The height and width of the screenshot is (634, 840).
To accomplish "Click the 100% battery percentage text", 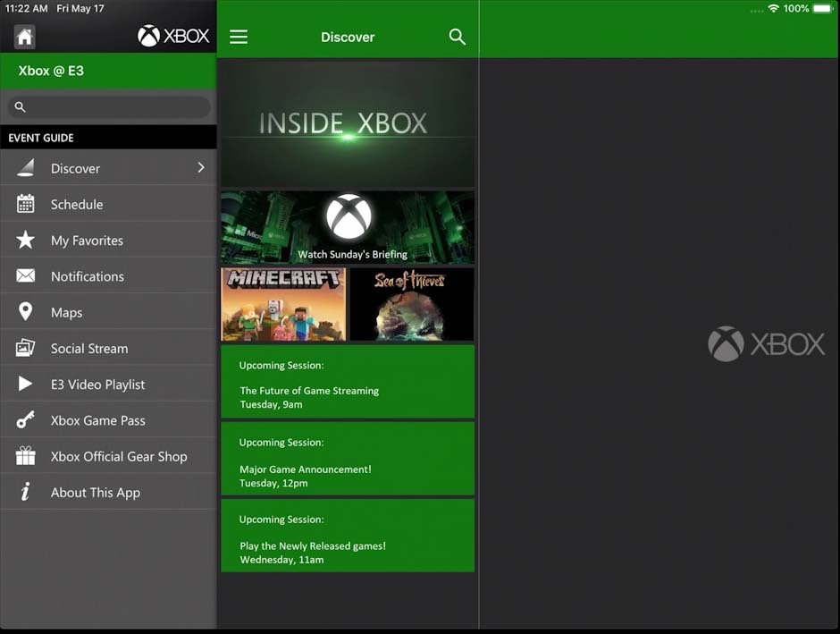I will pyautogui.click(x=796, y=9).
